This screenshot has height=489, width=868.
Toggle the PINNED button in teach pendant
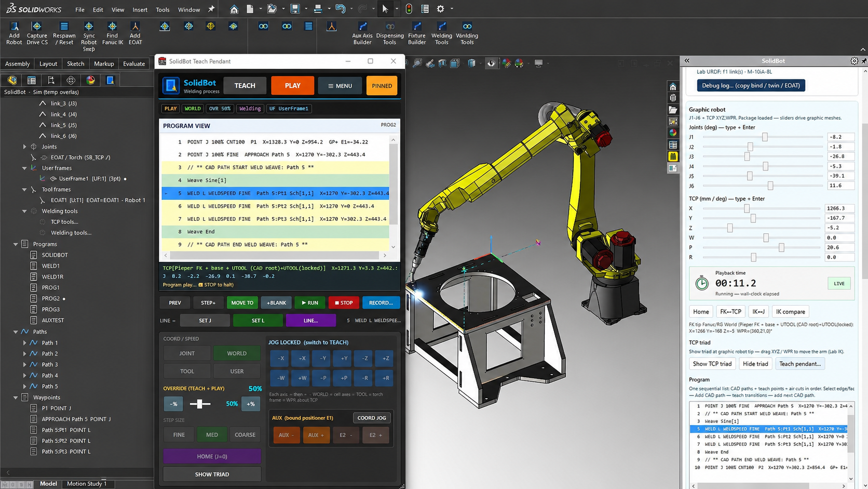(382, 86)
